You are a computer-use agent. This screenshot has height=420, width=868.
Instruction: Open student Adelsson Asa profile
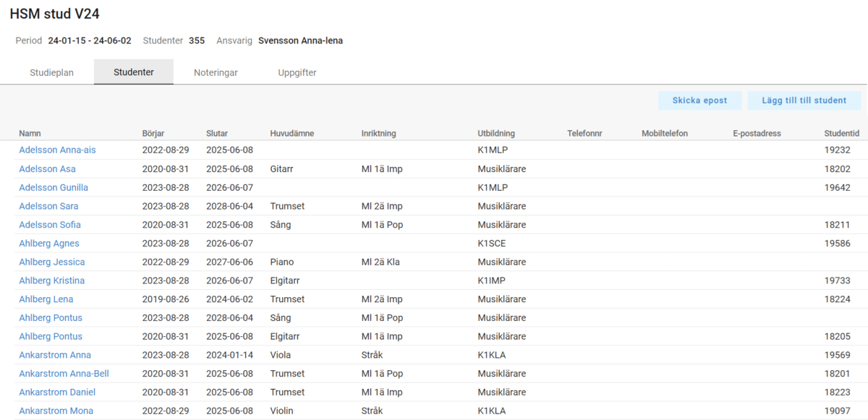coord(47,169)
